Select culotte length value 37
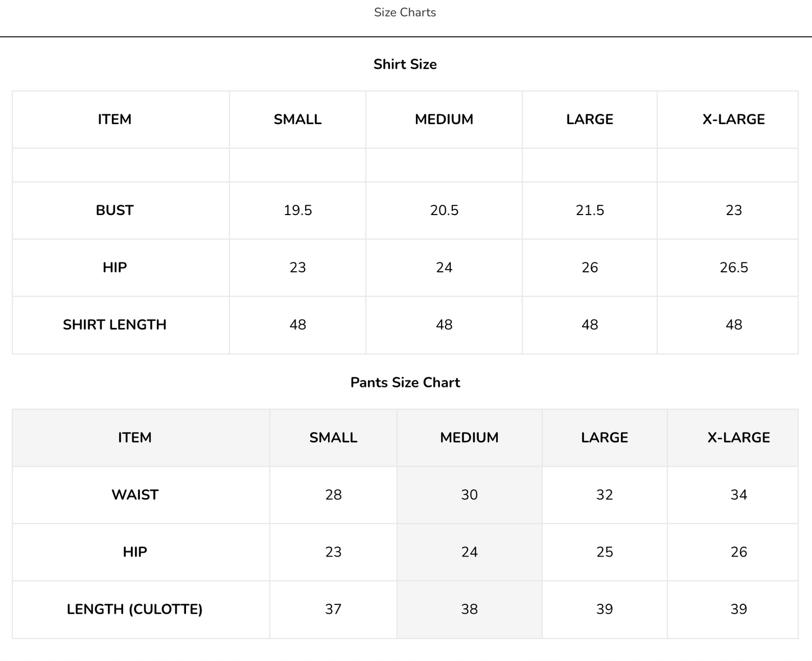The width and height of the screenshot is (812, 661). click(333, 609)
